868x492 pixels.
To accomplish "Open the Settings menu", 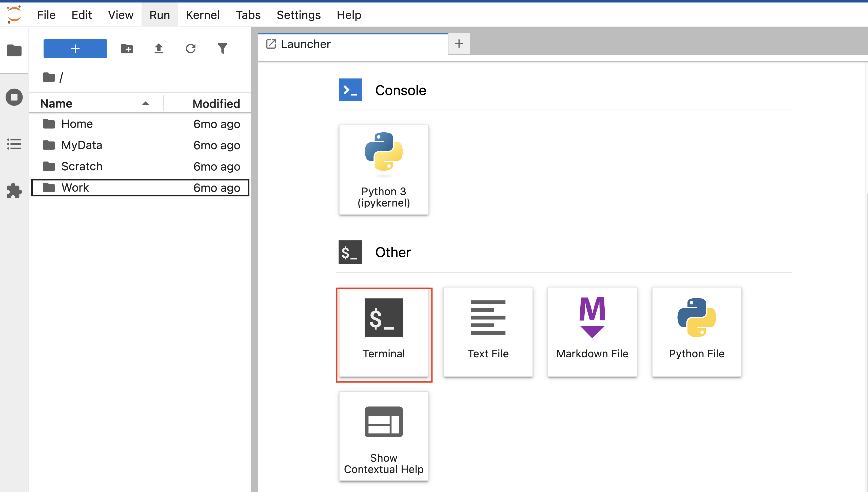I will [299, 15].
